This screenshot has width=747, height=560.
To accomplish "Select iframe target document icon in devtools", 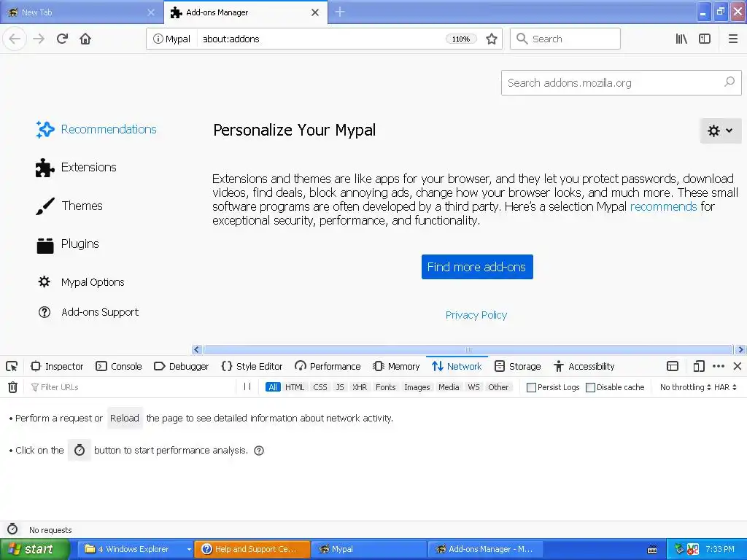I will 672,366.
